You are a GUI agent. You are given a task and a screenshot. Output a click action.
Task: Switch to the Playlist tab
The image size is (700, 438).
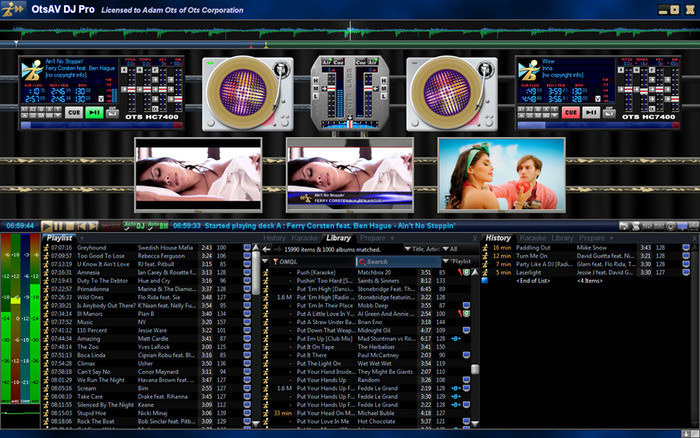pyautogui.click(x=59, y=238)
